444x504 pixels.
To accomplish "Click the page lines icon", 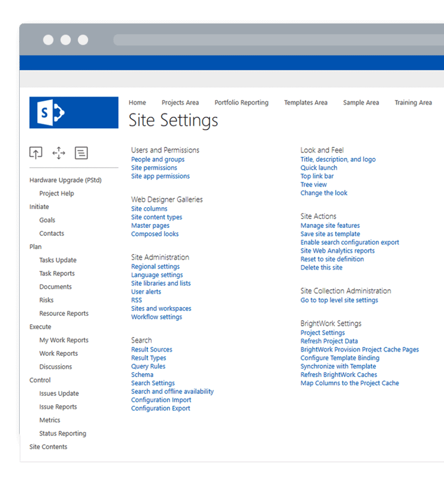I will 81,153.
